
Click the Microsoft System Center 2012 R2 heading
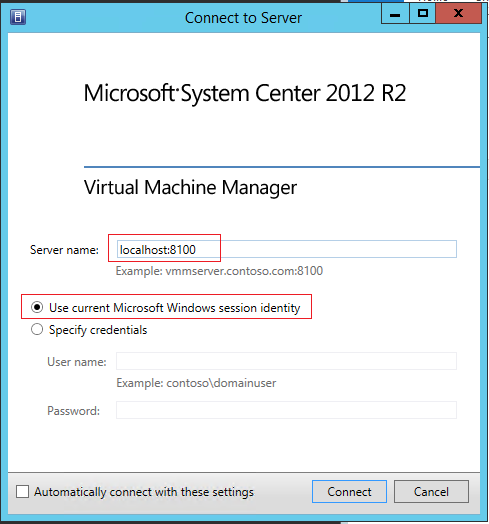[245, 93]
